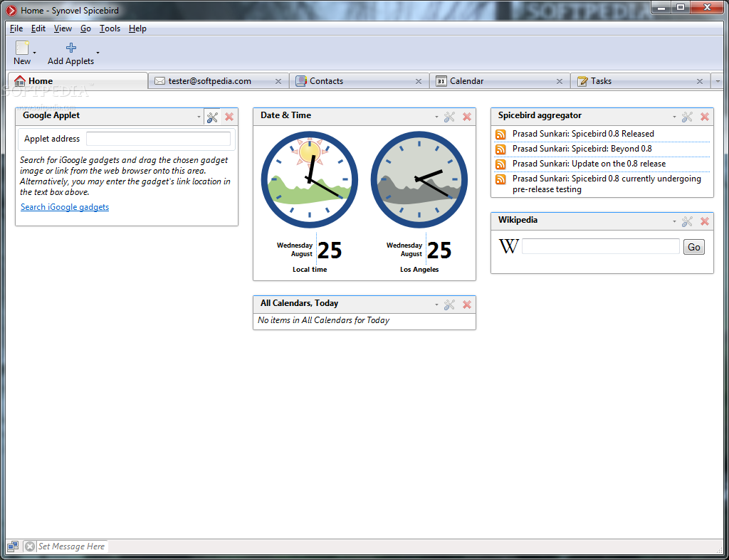The width and height of the screenshot is (729, 560).
Task: Open the View menu
Action: click(63, 28)
